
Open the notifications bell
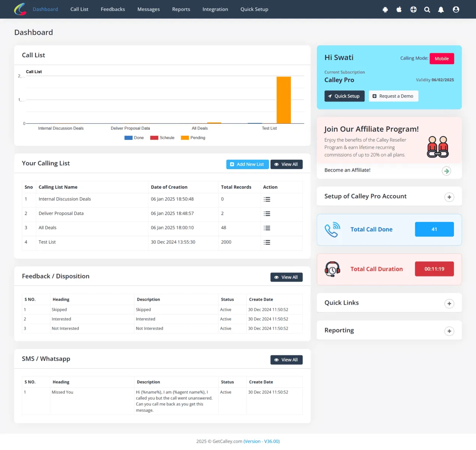point(441,9)
